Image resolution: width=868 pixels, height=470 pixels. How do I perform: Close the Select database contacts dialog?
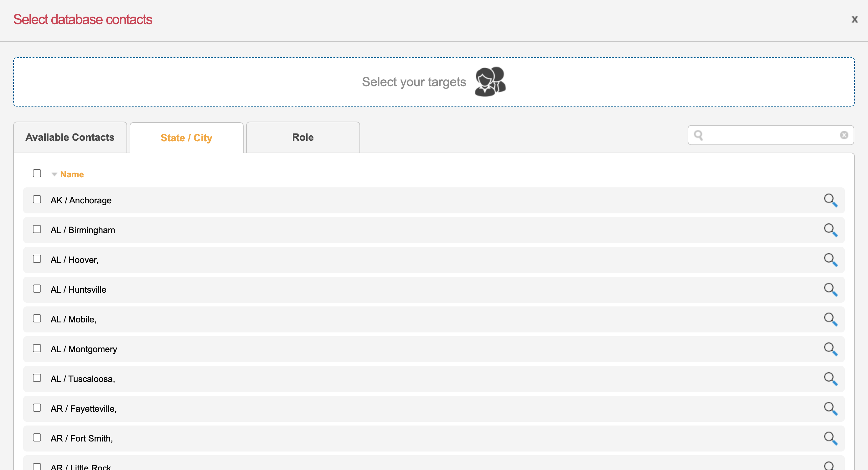tap(854, 19)
